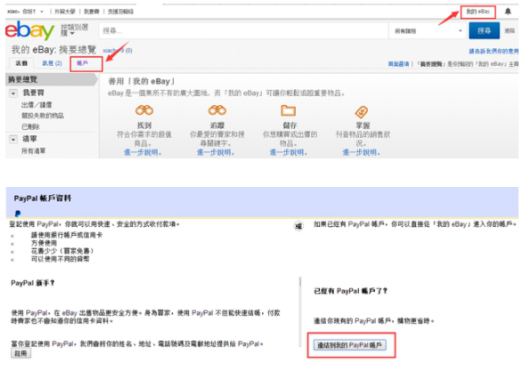Select 已刪除 in the sidebar
531x373 pixels.
[30, 127]
